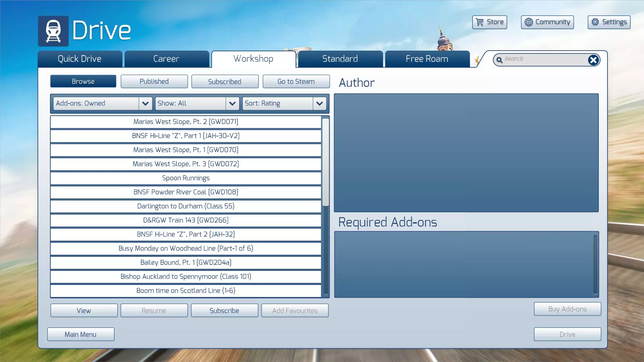This screenshot has height=362, width=644.
Task: Type in the Search input field
Action: click(x=543, y=59)
